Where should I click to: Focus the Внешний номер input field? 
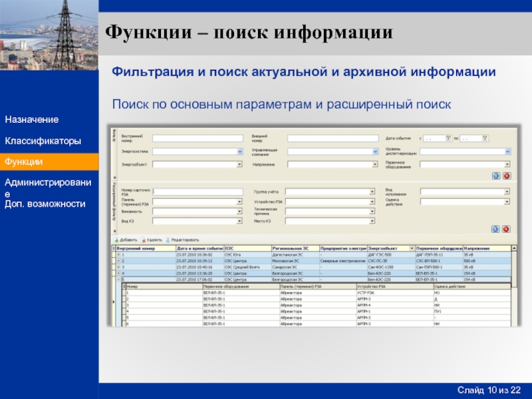point(333,138)
